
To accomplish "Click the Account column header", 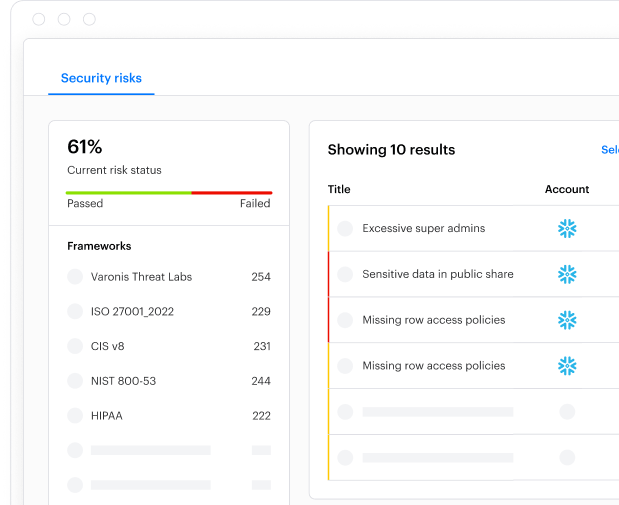I will pos(567,190).
